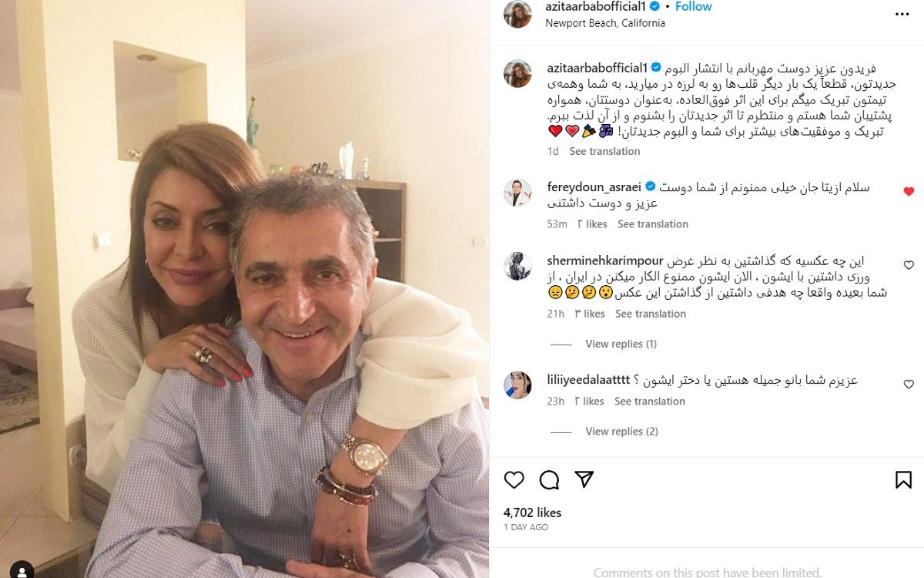View the list of 4,702 likes
924x578 pixels.
point(532,512)
